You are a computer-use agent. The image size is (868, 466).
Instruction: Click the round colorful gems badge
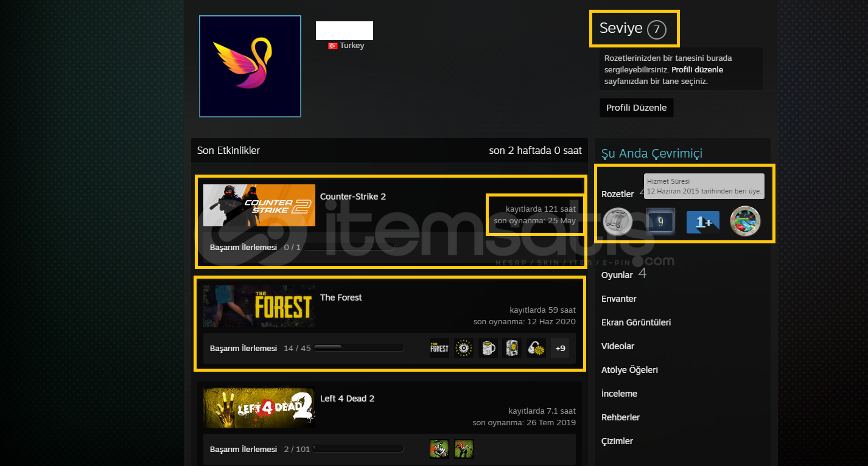745,221
